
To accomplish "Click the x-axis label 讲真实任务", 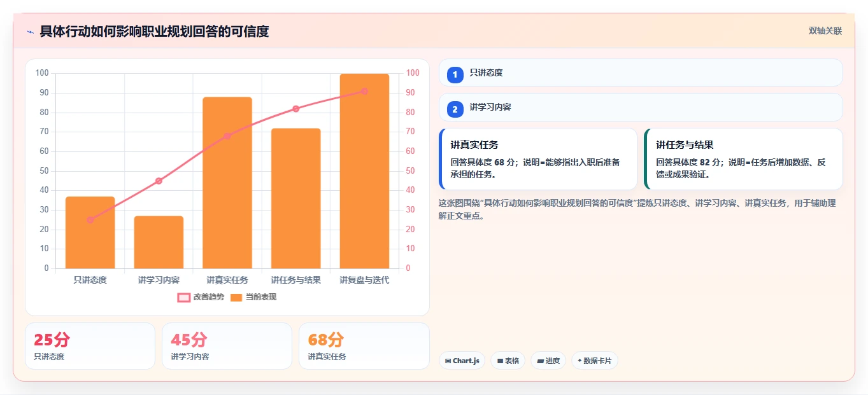I will [227, 280].
